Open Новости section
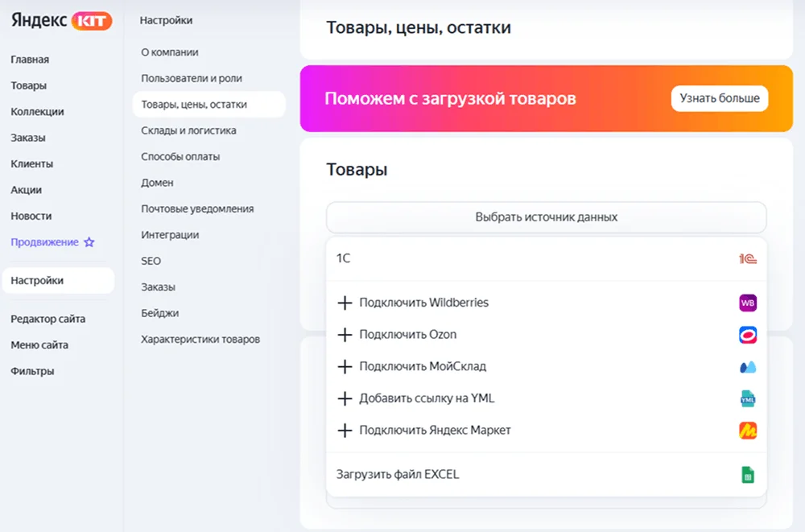 click(x=31, y=217)
